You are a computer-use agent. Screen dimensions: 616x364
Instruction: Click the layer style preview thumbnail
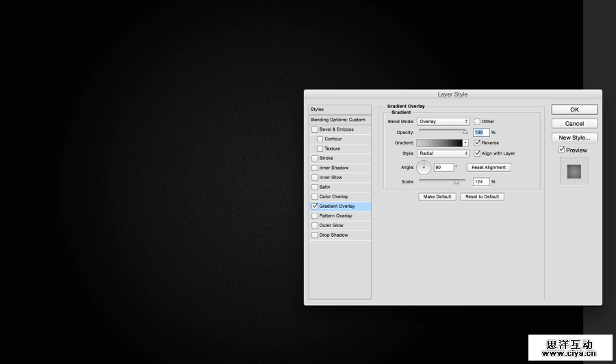[574, 171]
